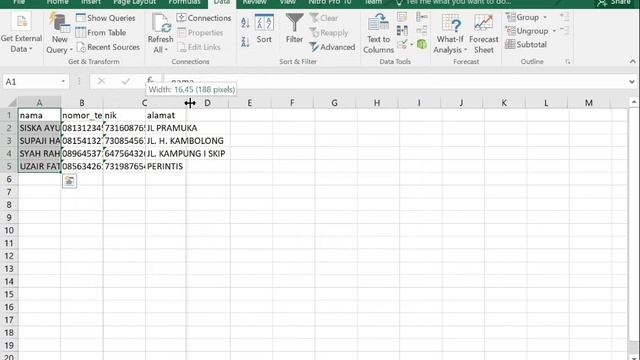Screen dimensions: 640x360
Task: Click the Share button
Action: [x=614, y=3]
